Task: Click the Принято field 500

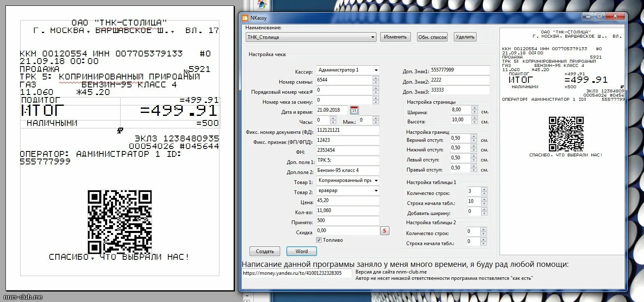Action: click(x=348, y=221)
